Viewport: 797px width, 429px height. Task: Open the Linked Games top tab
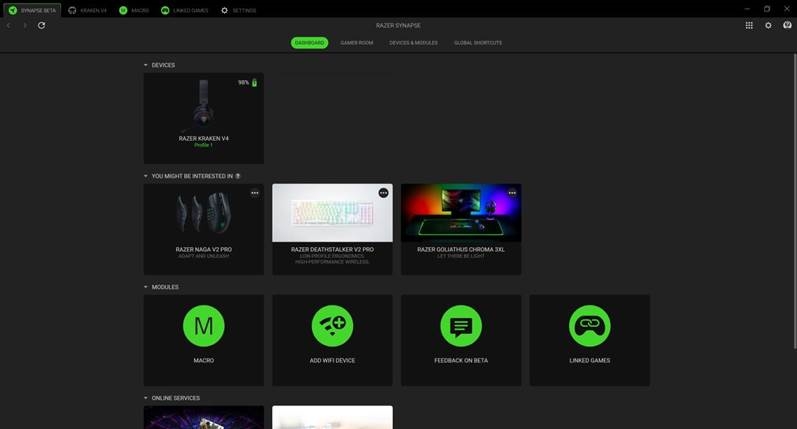tap(185, 10)
